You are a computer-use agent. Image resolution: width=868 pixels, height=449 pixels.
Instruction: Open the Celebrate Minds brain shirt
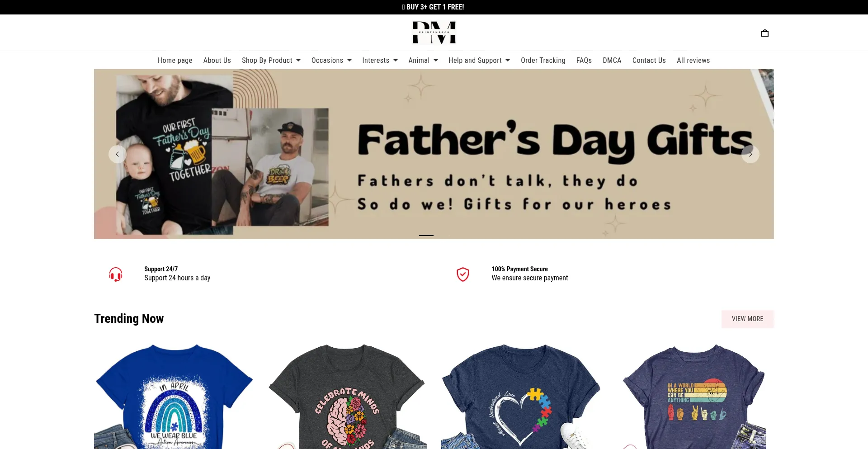click(x=347, y=396)
